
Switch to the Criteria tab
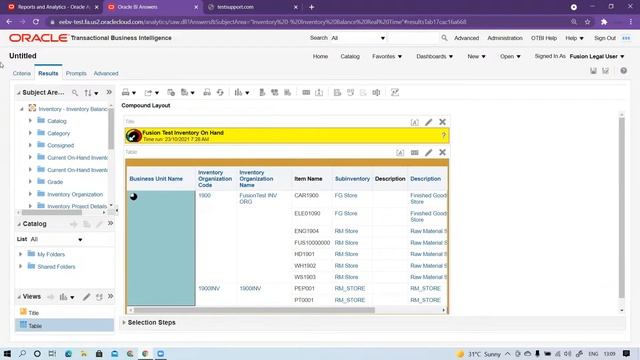point(22,73)
